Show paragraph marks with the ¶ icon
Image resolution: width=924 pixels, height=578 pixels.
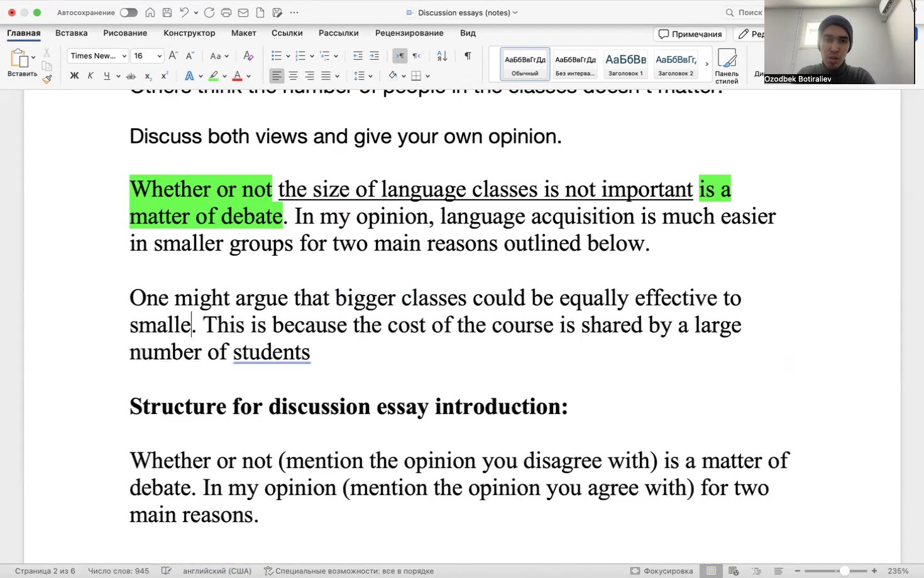click(468, 56)
